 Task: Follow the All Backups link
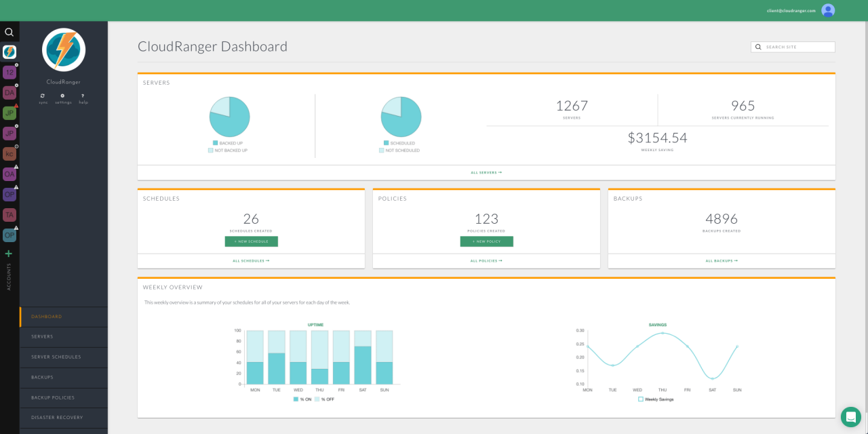pyautogui.click(x=721, y=260)
